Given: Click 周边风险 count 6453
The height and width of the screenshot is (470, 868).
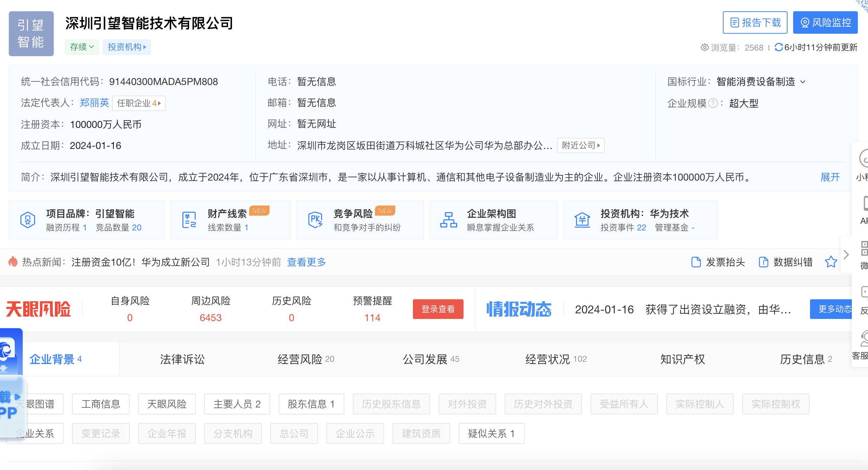Looking at the screenshot, I should click(210, 318).
